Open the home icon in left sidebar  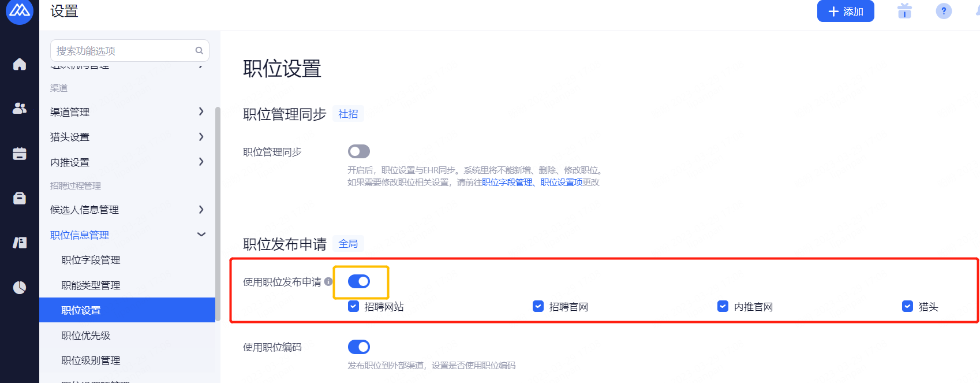coord(20,64)
